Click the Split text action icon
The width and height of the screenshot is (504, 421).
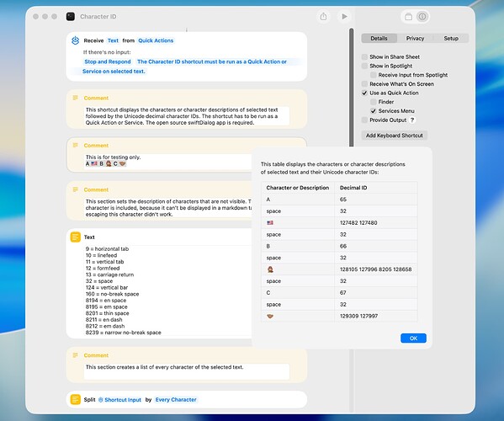(75, 399)
